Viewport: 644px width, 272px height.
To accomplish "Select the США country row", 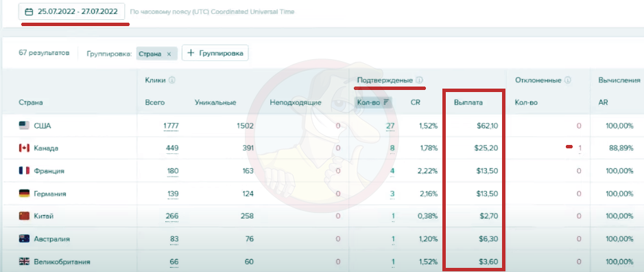I will (322, 126).
